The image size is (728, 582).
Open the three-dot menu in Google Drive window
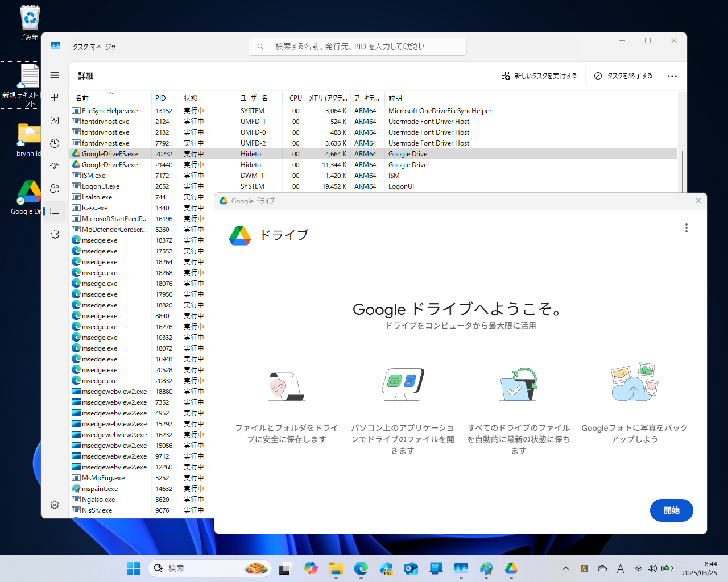coord(686,228)
